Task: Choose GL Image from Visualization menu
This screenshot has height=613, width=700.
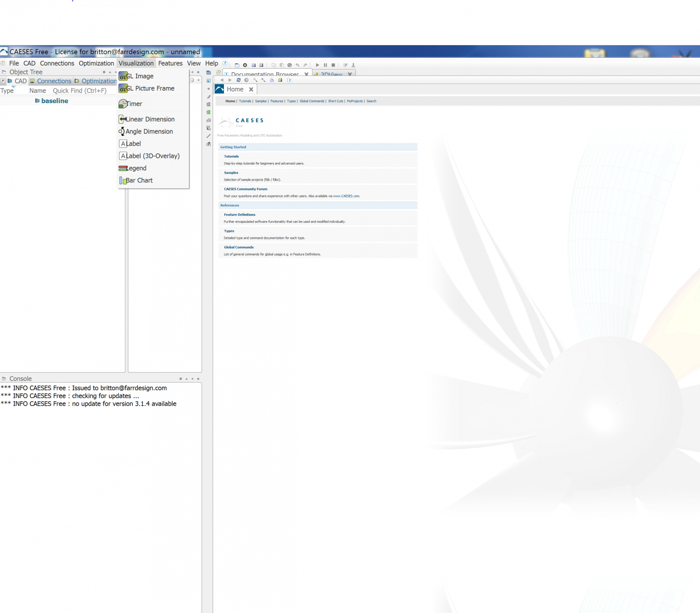Action: click(x=153, y=76)
